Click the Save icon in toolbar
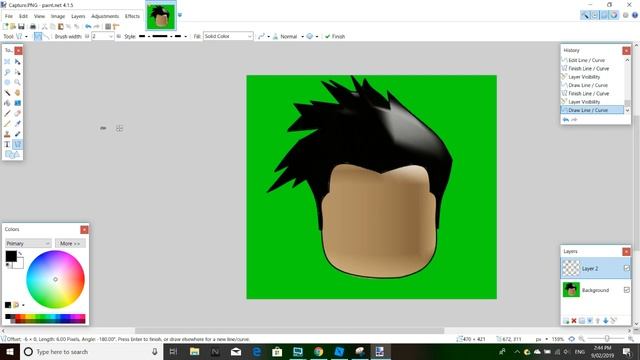The width and height of the screenshot is (640, 360). tap(21, 27)
